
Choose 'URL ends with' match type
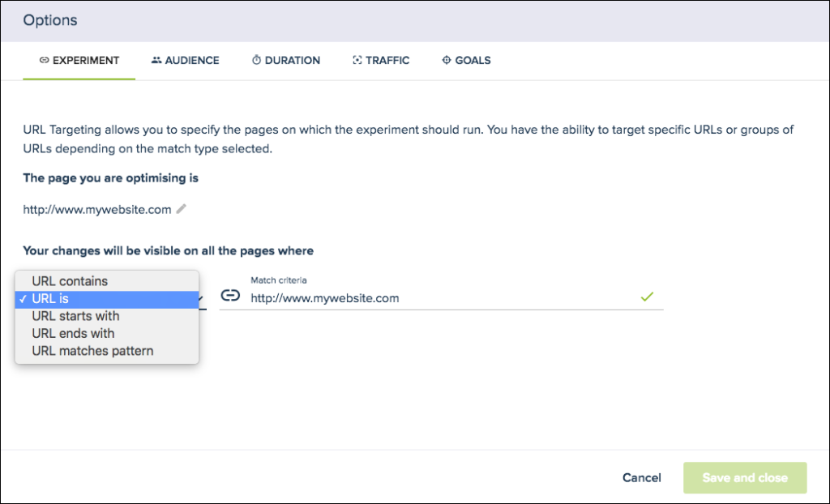[x=72, y=333]
